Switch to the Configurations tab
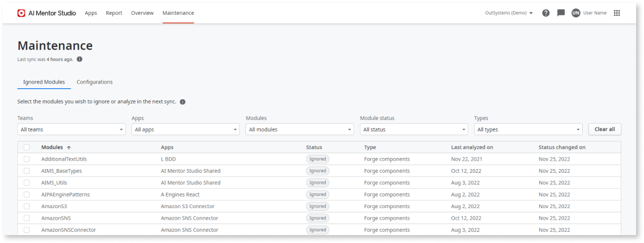The width and height of the screenshot is (644, 243). pos(94,82)
